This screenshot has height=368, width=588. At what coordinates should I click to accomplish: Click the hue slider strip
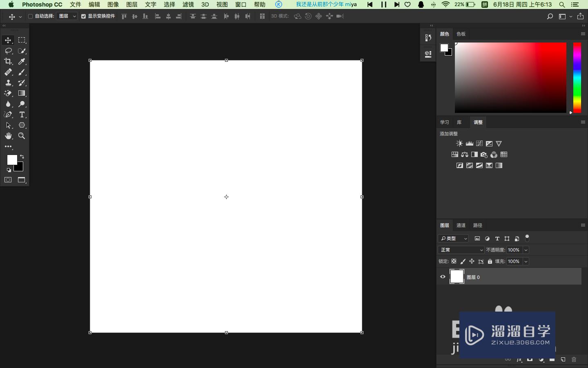[577, 78]
